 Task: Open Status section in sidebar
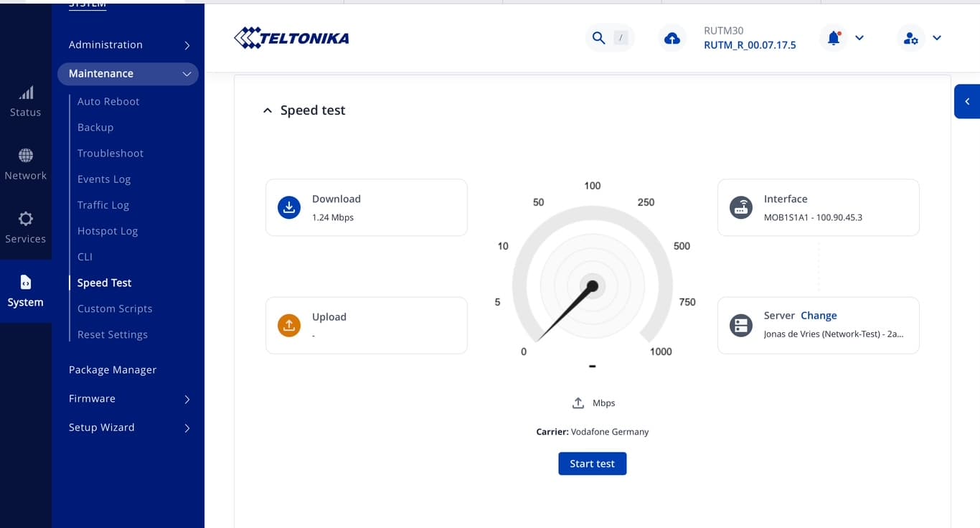25,102
